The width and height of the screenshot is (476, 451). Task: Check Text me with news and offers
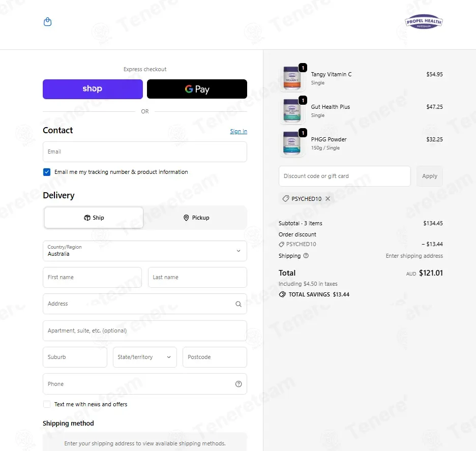coord(47,404)
